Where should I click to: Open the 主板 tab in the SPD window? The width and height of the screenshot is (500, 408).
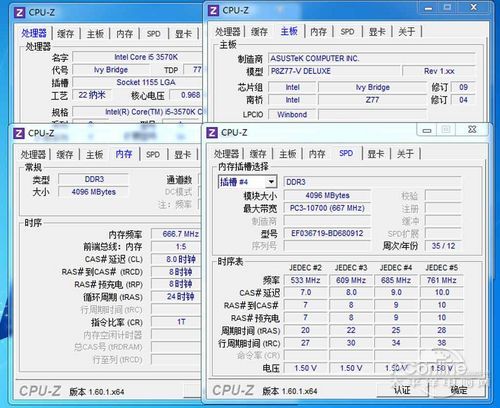pyautogui.click(x=287, y=154)
